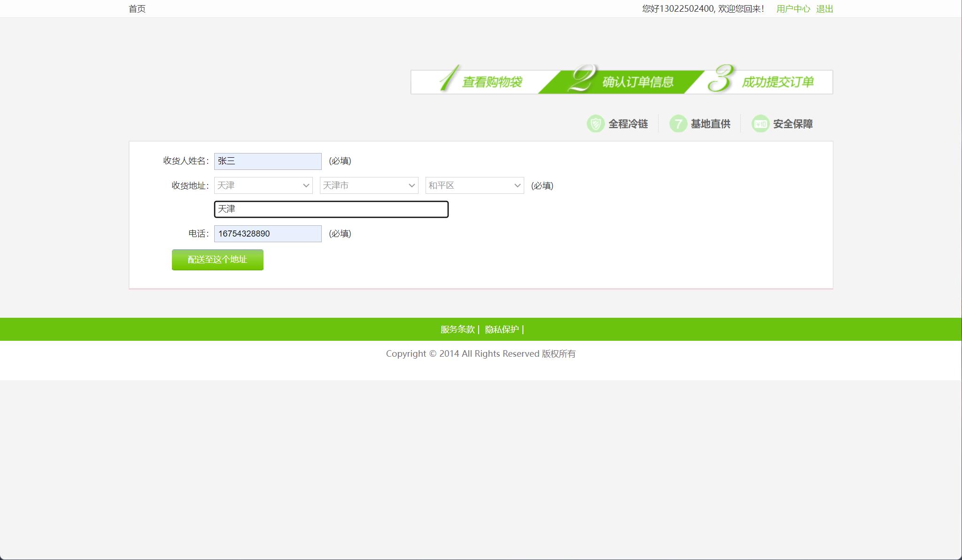Viewport: 962px width, 560px height.
Task: Click the detailed address box showing 天津
Action: [x=331, y=209]
